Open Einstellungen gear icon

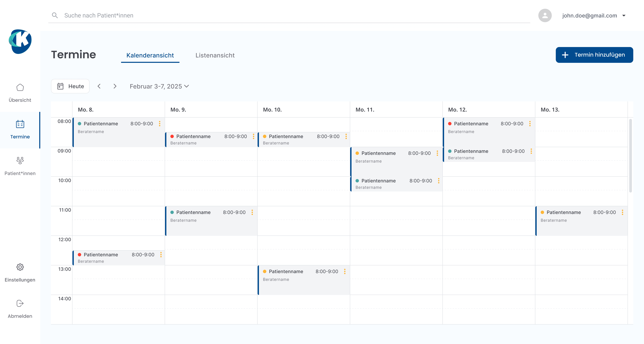[x=20, y=267]
